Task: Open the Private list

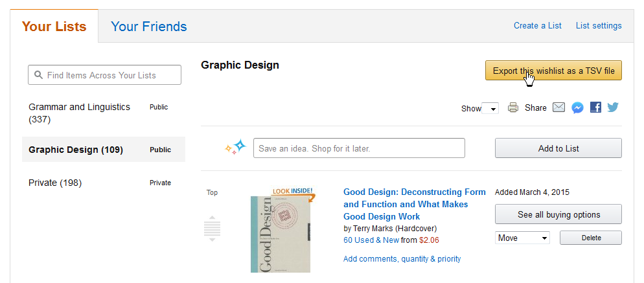Action: 55,183
